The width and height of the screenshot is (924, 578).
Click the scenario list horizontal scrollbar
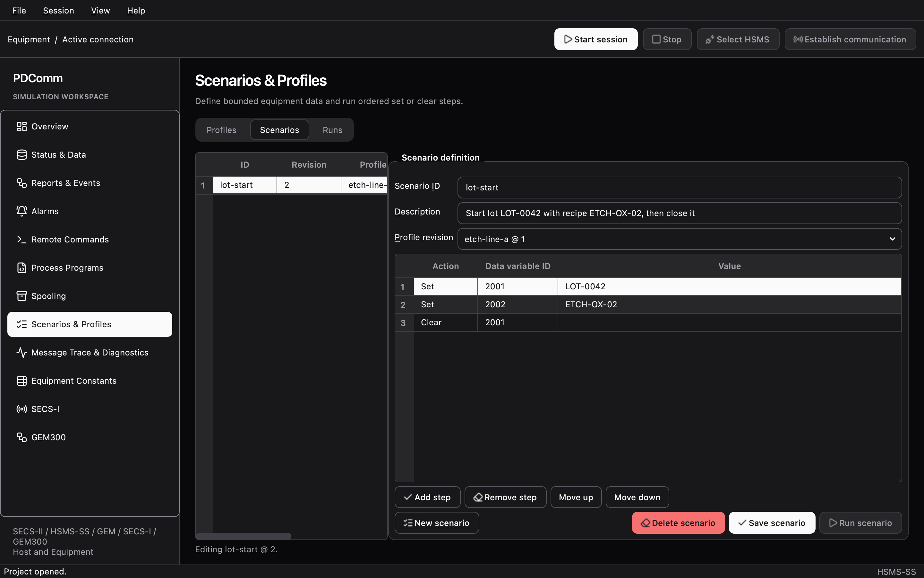243,536
